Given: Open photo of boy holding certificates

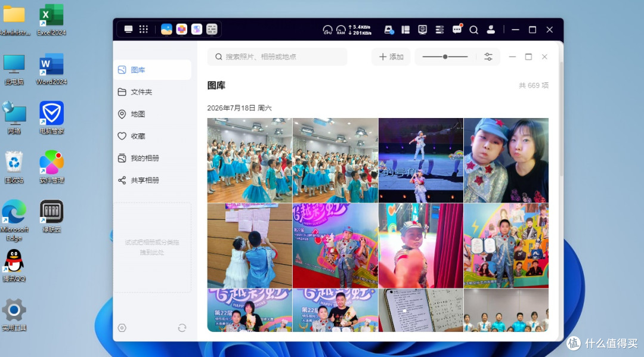Looking at the screenshot, I should 506,246.
